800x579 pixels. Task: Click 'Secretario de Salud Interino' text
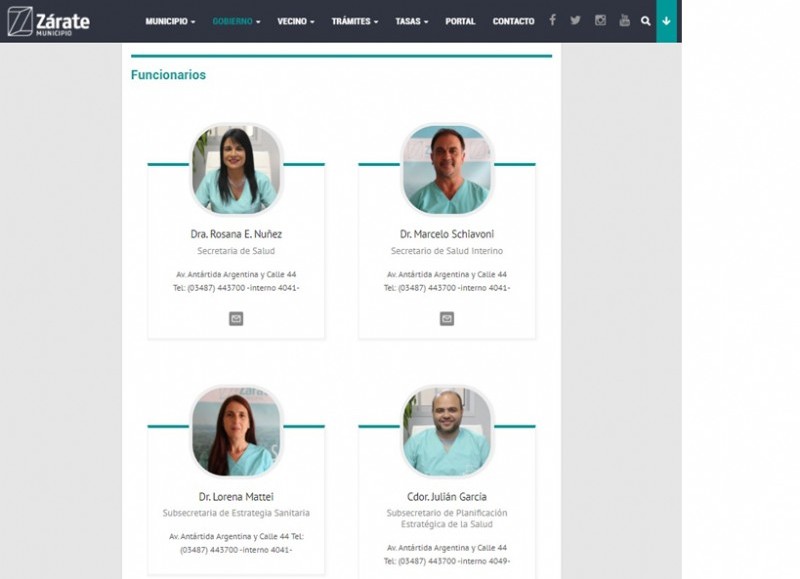tap(446, 251)
